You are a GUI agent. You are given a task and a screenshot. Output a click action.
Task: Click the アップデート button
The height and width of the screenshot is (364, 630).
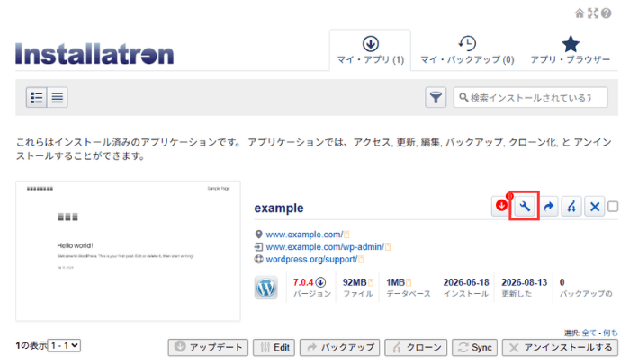point(208,347)
